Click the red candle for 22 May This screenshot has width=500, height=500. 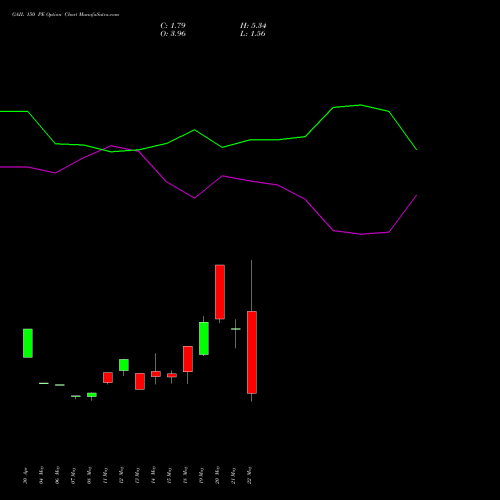click(x=252, y=352)
